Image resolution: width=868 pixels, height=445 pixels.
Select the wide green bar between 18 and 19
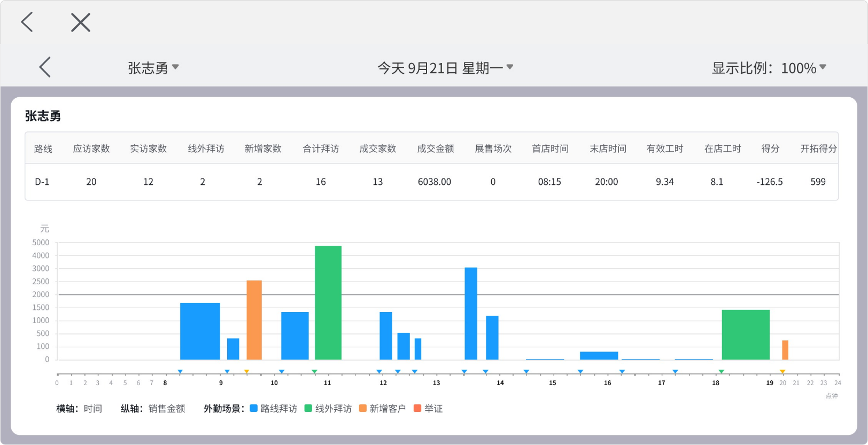click(746, 334)
